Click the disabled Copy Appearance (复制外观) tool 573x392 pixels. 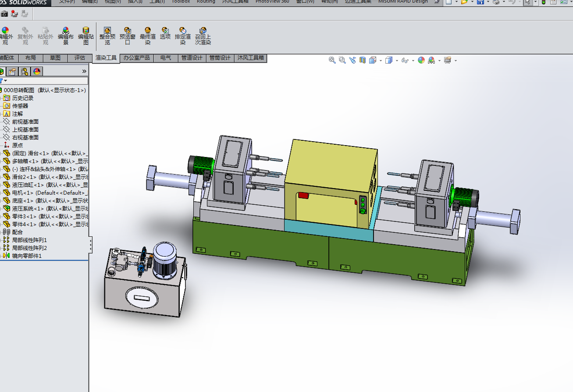(x=25, y=36)
